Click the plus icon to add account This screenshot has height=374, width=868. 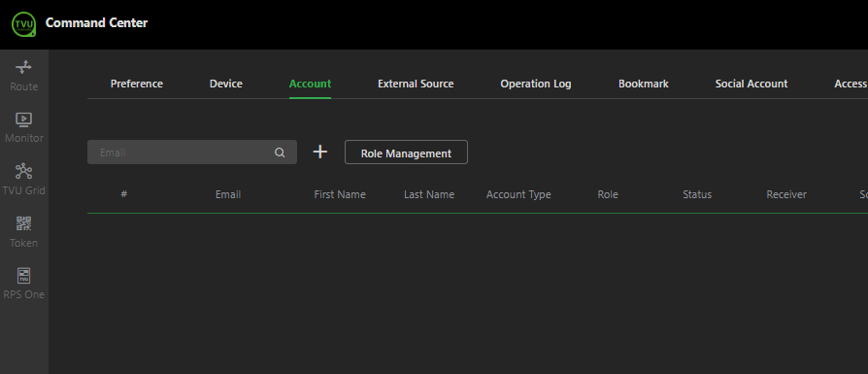[320, 152]
